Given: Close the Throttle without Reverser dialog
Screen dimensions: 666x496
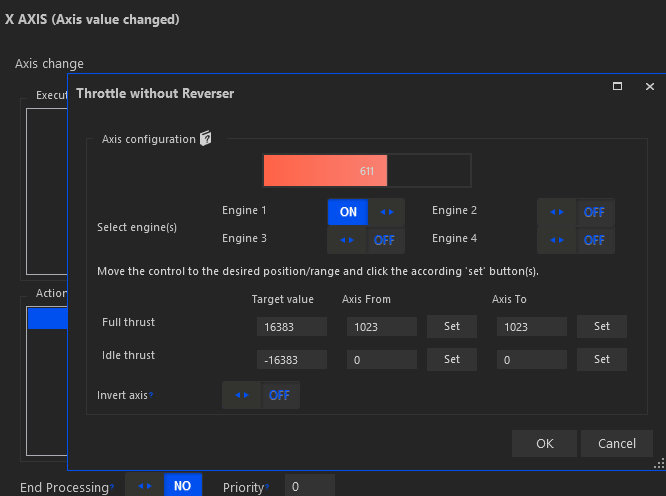Looking at the screenshot, I should click(649, 87).
